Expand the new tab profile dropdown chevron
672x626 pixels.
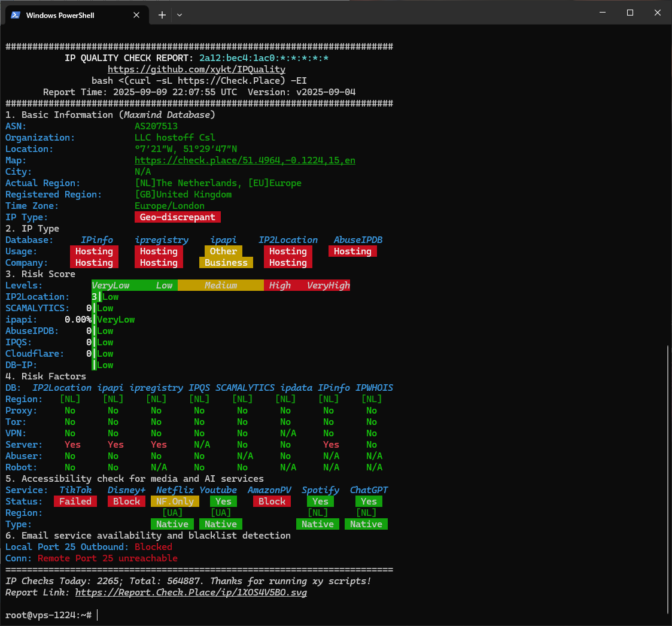(x=179, y=15)
